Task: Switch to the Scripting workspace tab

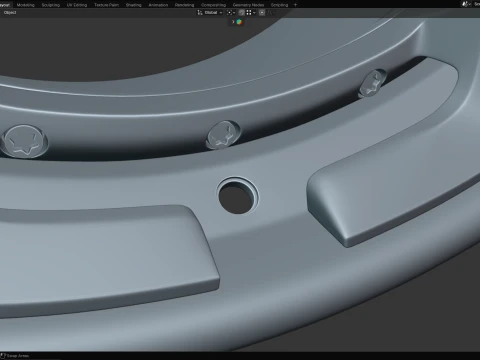Action: [279, 5]
